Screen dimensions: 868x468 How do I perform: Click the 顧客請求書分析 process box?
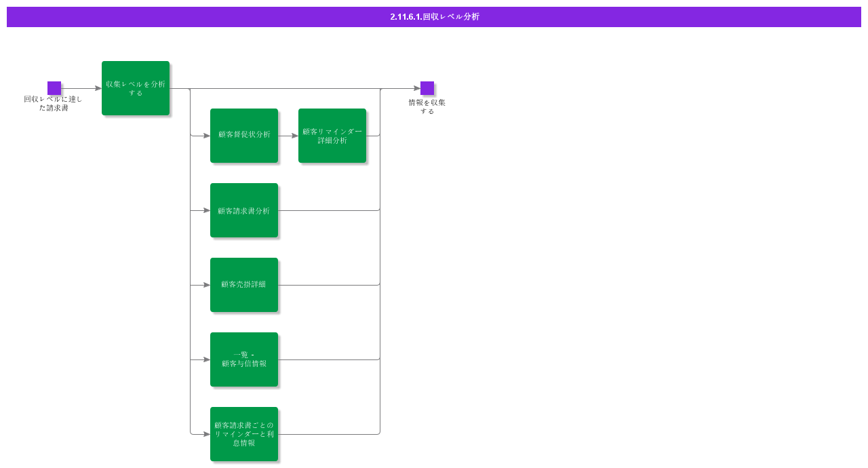(x=244, y=210)
